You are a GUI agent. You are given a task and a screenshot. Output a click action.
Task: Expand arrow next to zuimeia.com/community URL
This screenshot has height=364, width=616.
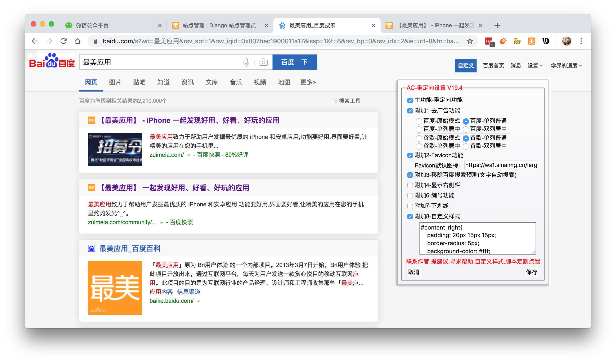tap(161, 222)
